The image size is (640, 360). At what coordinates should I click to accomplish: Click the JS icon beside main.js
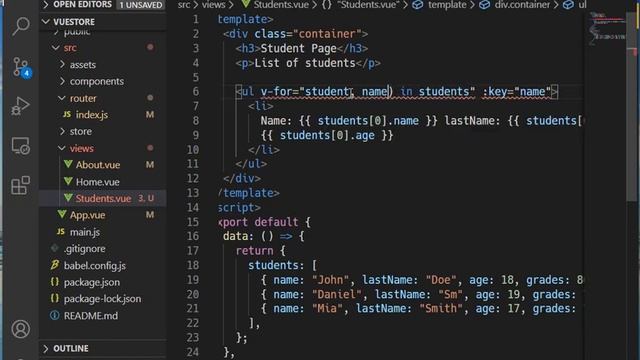point(61,231)
